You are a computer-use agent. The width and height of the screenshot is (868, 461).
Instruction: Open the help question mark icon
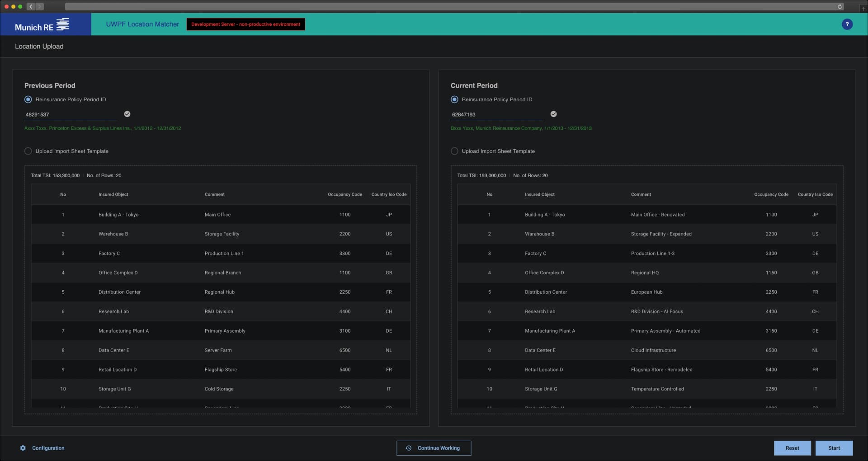tap(847, 24)
